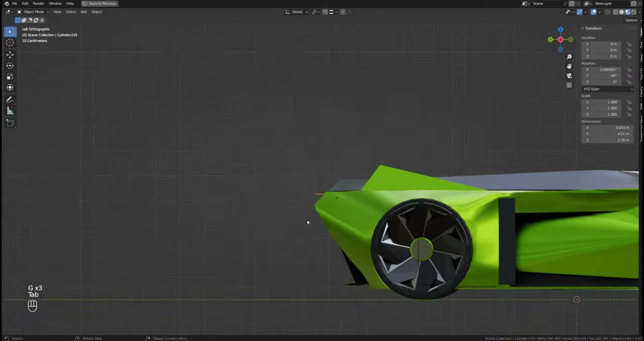Click the Dimensions Y value field

(607, 134)
